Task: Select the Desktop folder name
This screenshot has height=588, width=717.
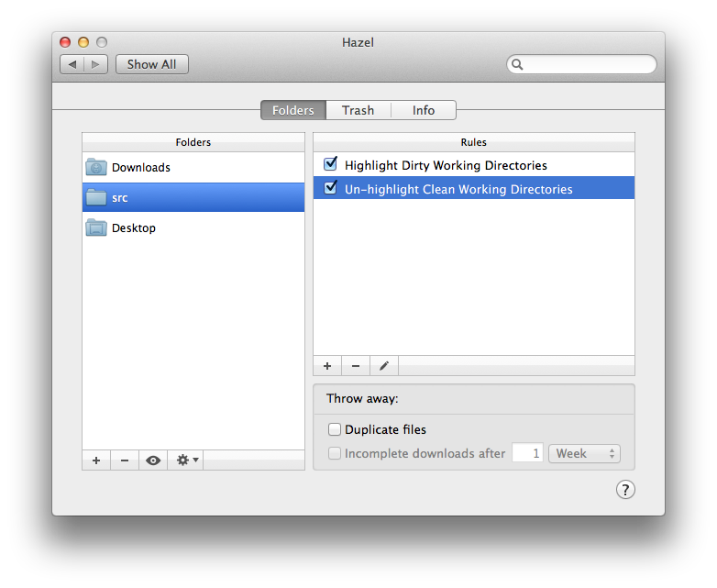Action: click(x=134, y=227)
